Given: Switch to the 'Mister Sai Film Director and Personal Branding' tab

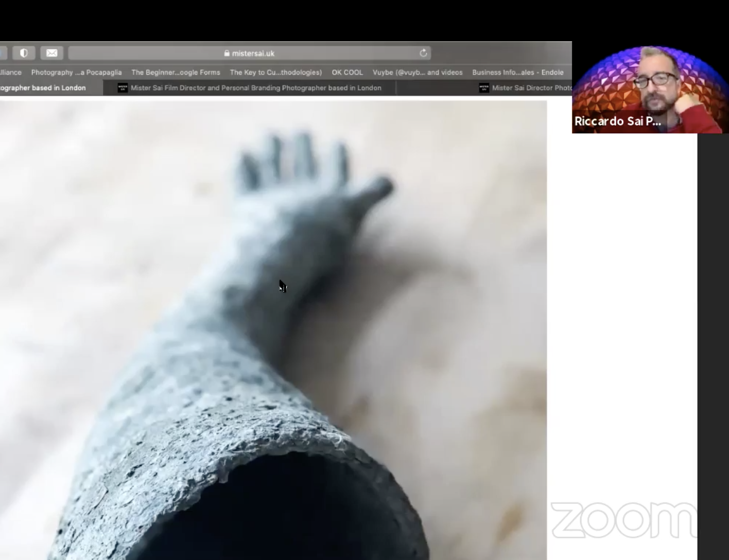Looking at the screenshot, I should coord(250,88).
